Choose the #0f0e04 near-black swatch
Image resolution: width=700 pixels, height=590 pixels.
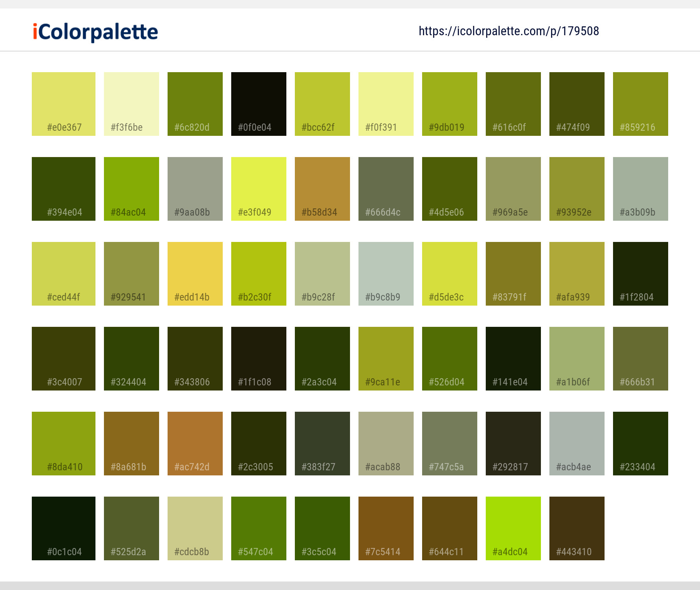(259, 104)
